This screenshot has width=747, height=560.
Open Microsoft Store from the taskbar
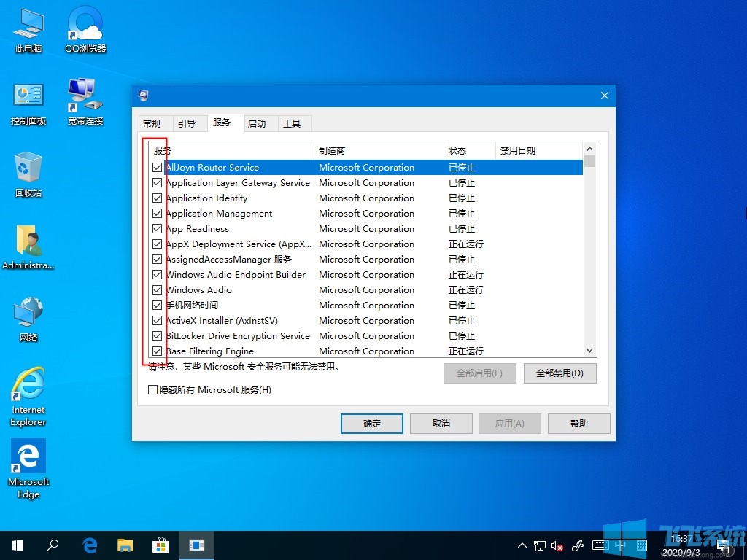coord(160,545)
